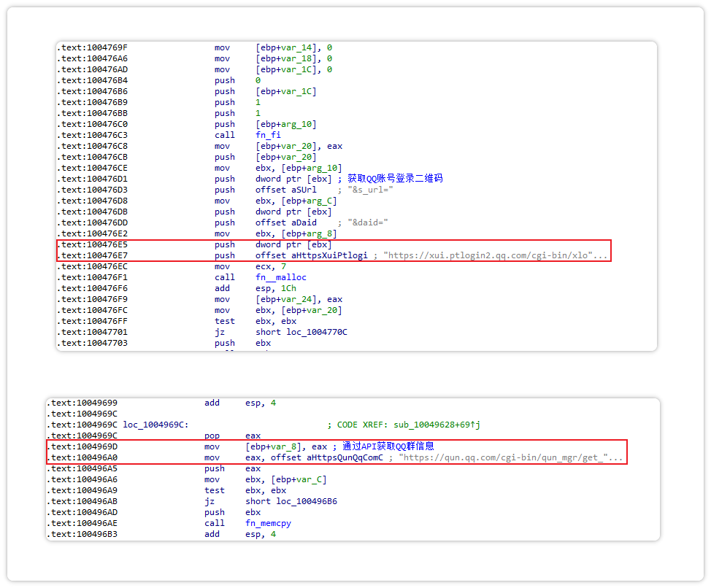The image size is (711, 588).
Task: Click the fn_fi function call
Action: pyautogui.click(x=268, y=135)
